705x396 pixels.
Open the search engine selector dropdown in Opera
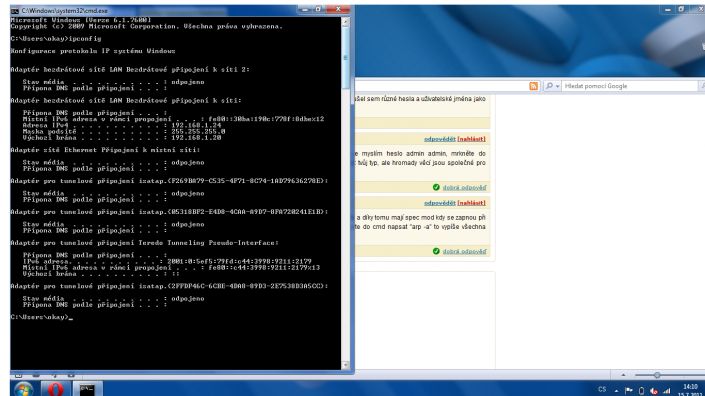(552, 86)
